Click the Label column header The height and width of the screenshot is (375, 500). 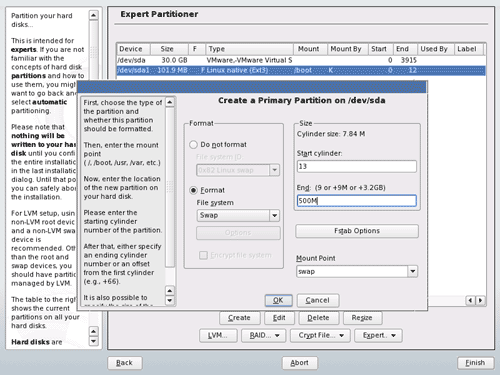point(469,49)
